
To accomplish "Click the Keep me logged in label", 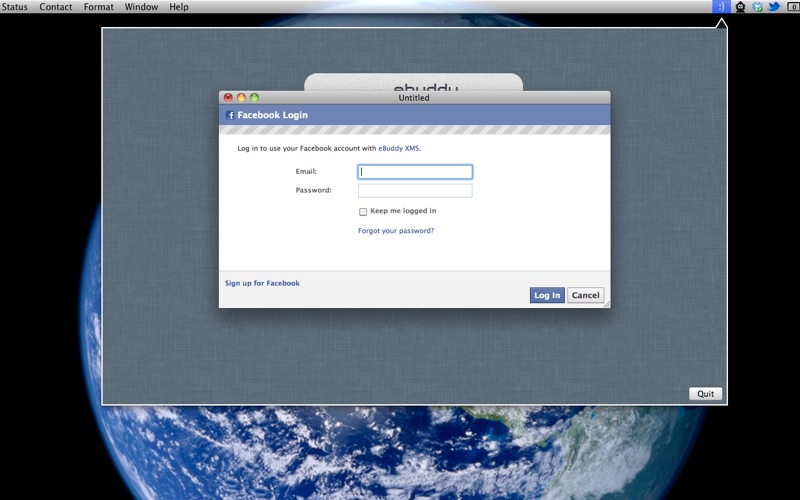I will coord(403,211).
